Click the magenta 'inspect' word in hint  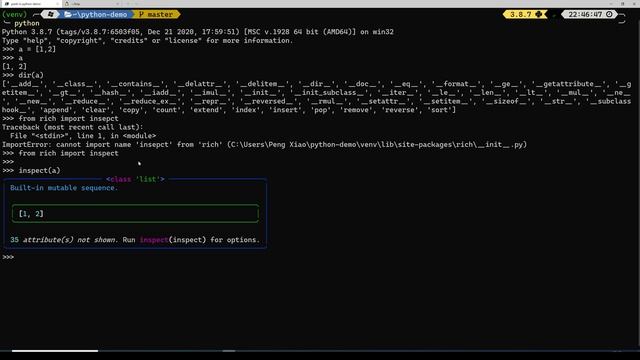(154, 240)
